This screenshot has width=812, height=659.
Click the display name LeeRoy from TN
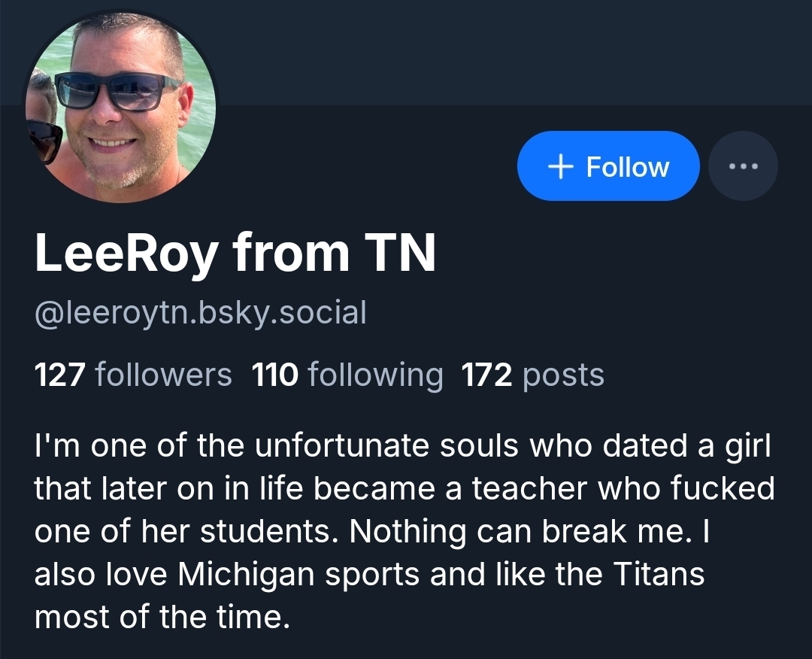click(x=235, y=254)
